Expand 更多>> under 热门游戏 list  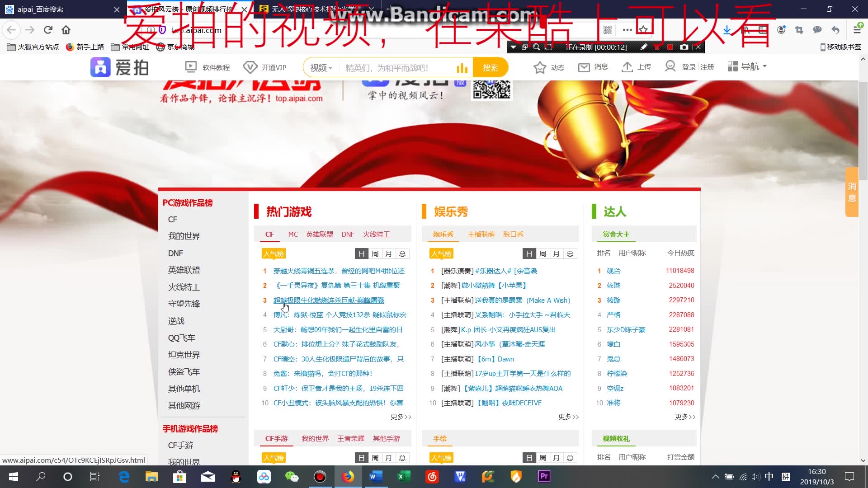(x=401, y=417)
